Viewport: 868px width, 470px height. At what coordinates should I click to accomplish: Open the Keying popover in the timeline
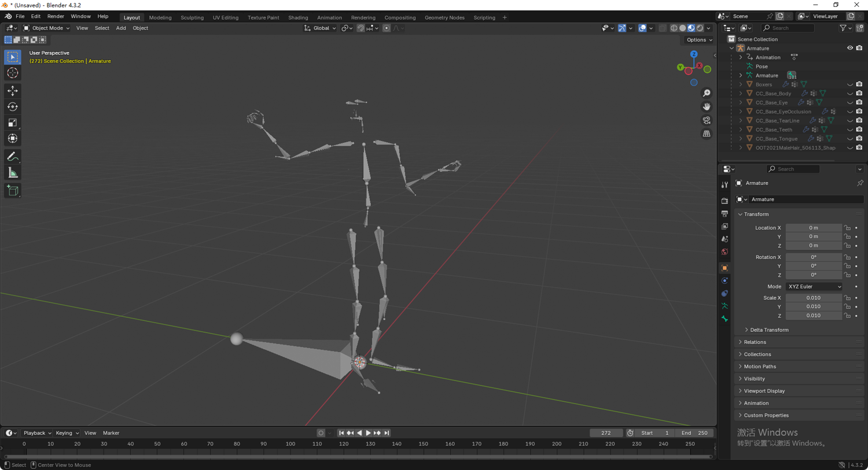click(67, 433)
